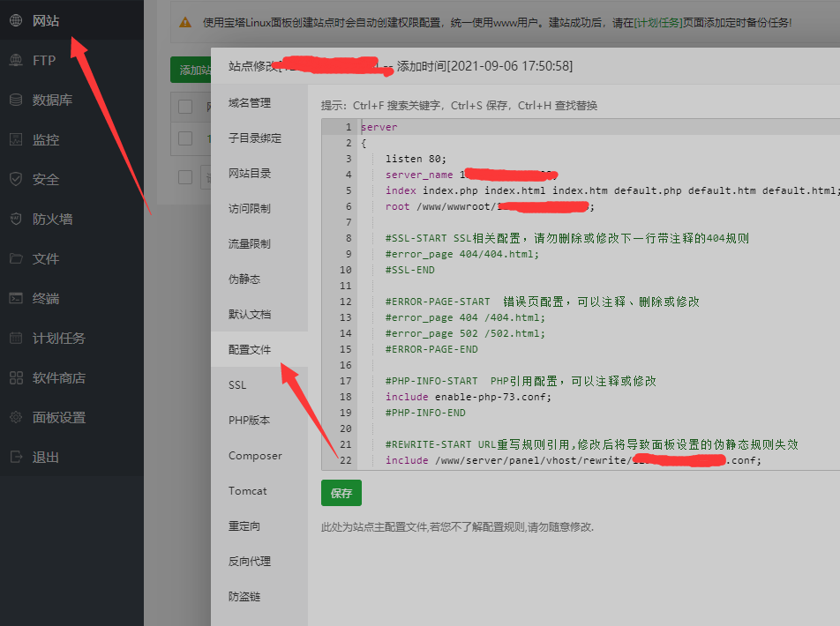Click the globe icon next to 网站

point(16,20)
